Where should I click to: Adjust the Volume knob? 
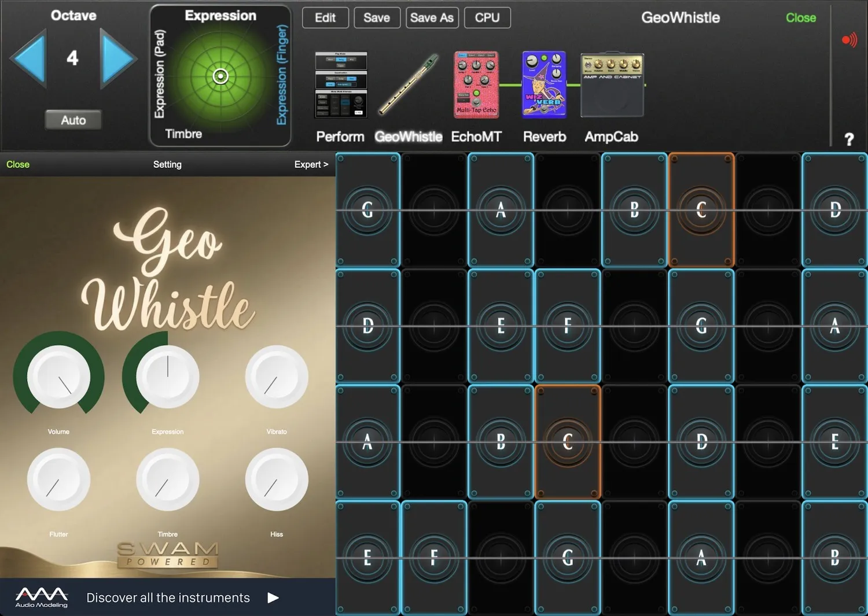pyautogui.click(x=58, y=377)
